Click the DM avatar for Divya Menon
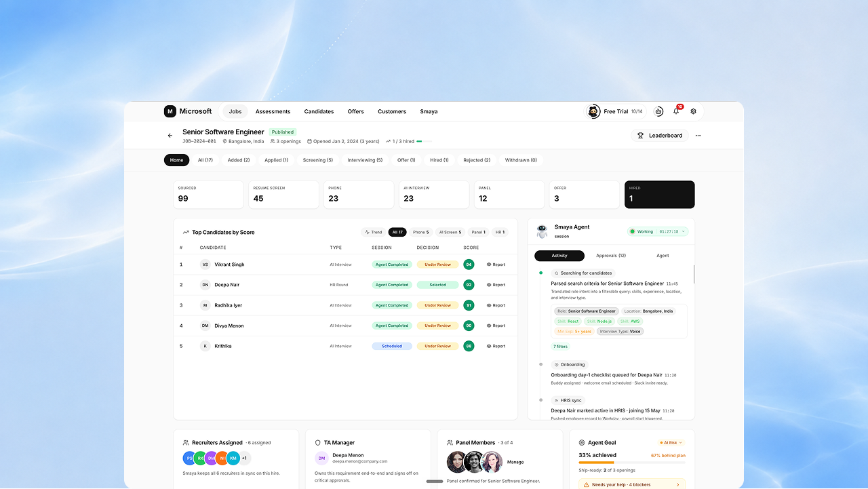 [205, 326]
